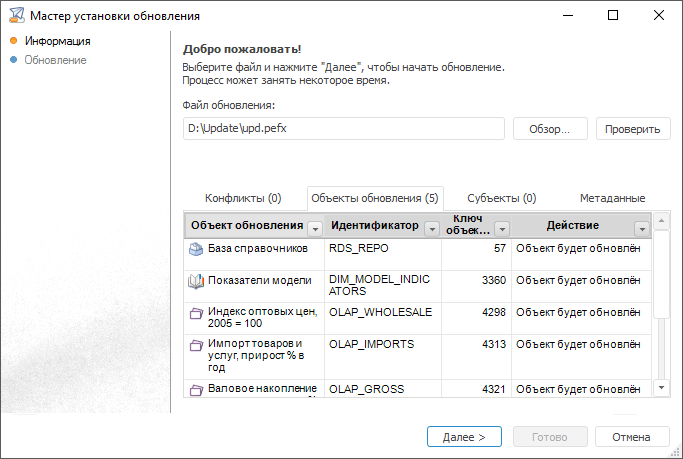Open filter dropdown for Объект обновления column

pyautogui.click(x=315, y=227)
